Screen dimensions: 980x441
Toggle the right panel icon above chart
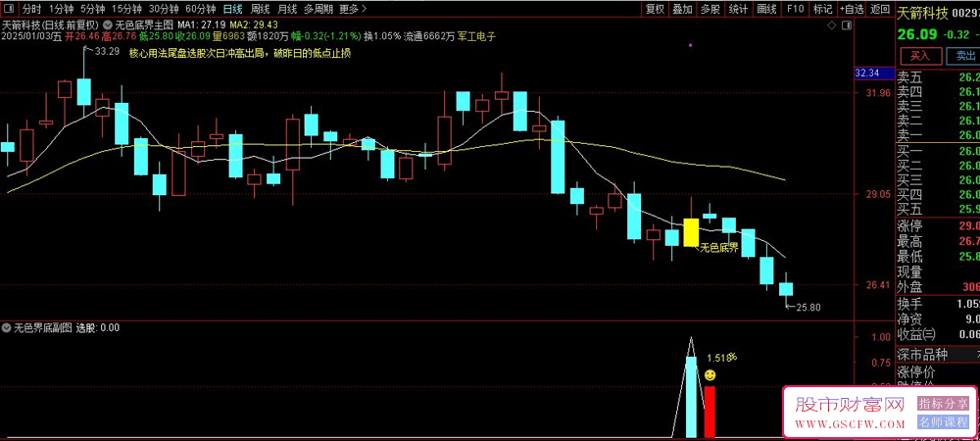(x=847, y=25)
